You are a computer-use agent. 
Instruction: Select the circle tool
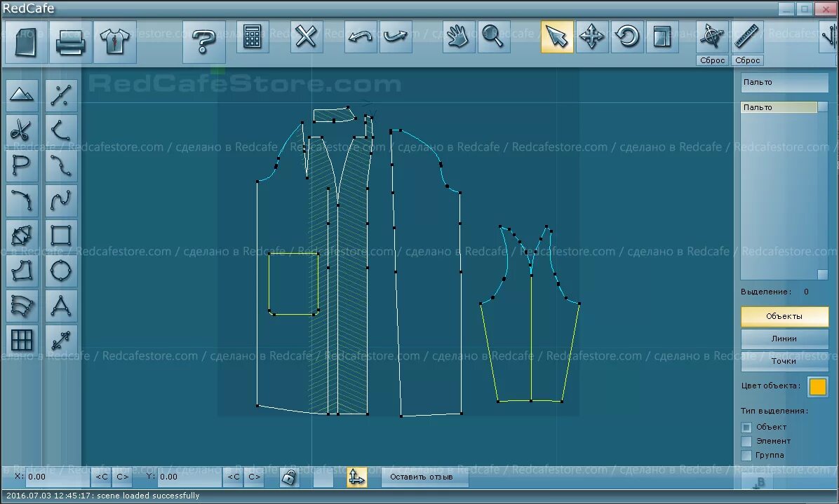point(61,271)
